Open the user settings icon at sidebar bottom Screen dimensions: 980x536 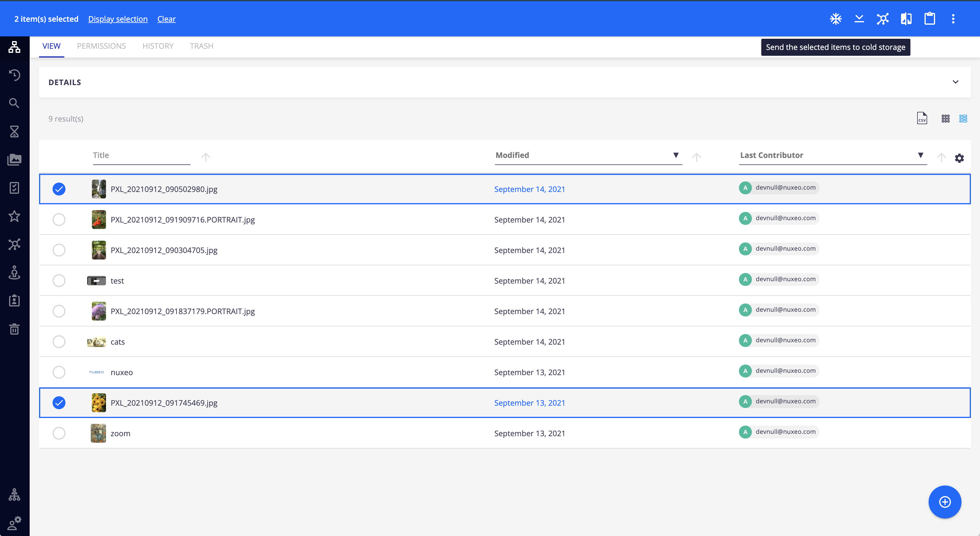click(14, 523)
